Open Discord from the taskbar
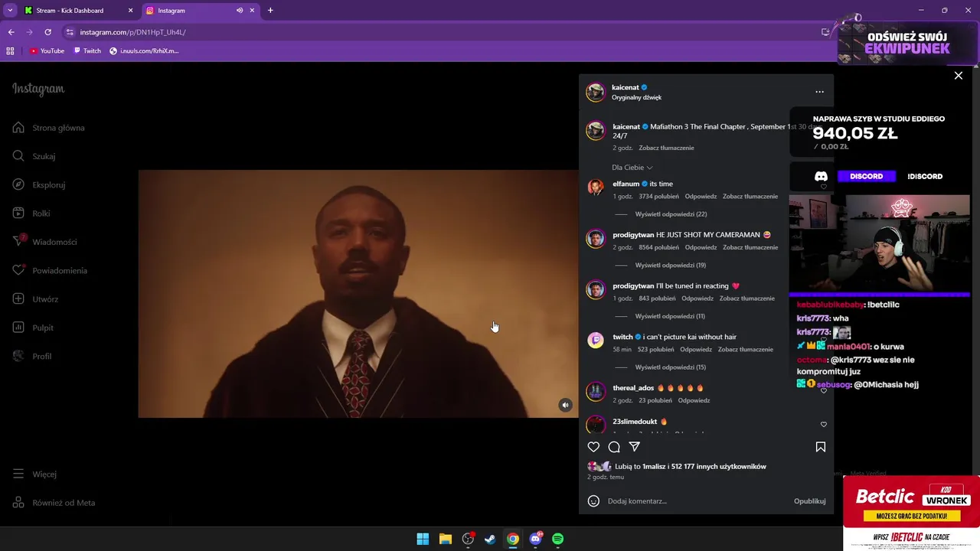Screen dimensions: 980x551 tap(535, 539)
